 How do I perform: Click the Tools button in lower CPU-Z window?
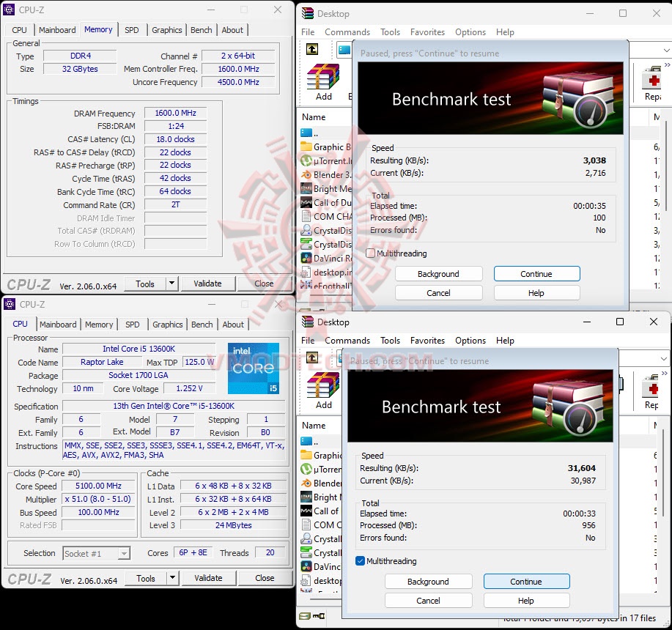point(146,578)
